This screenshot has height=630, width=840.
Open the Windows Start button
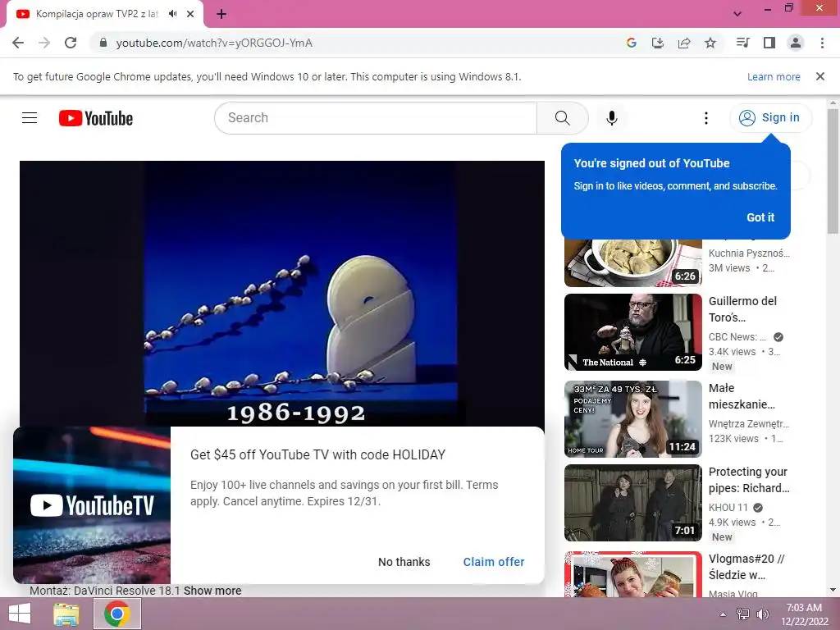[20, 614]
